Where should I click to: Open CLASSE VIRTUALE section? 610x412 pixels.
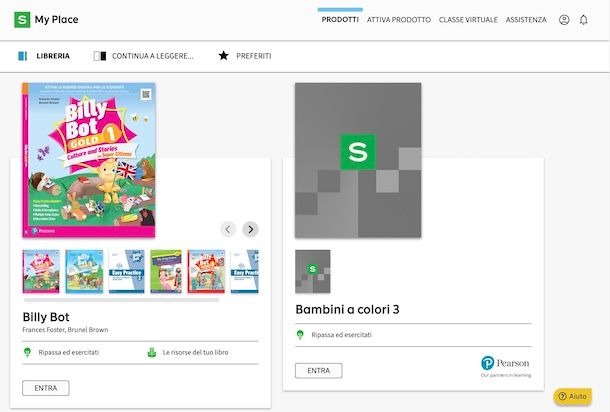[x=468, y=20]
